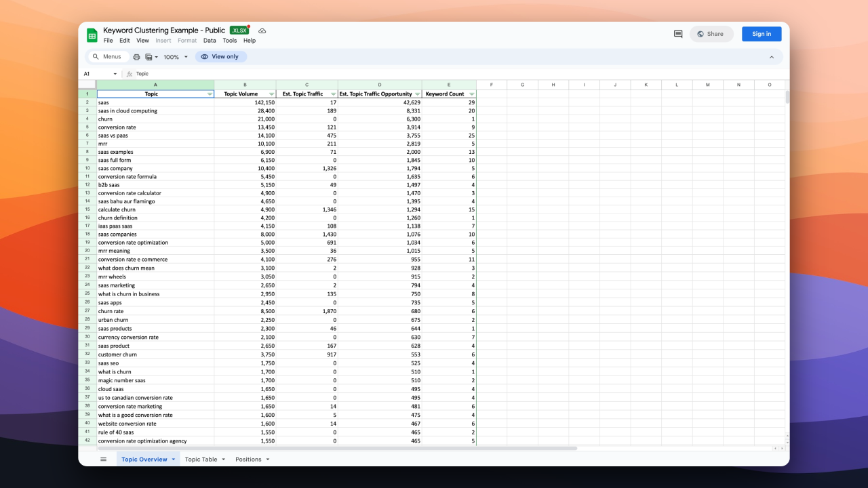The height and width of the screenshot is (488, 868).
Task: Click cell 'mrr wheels'
Action: pyautogui.click(x=155, y=277)
